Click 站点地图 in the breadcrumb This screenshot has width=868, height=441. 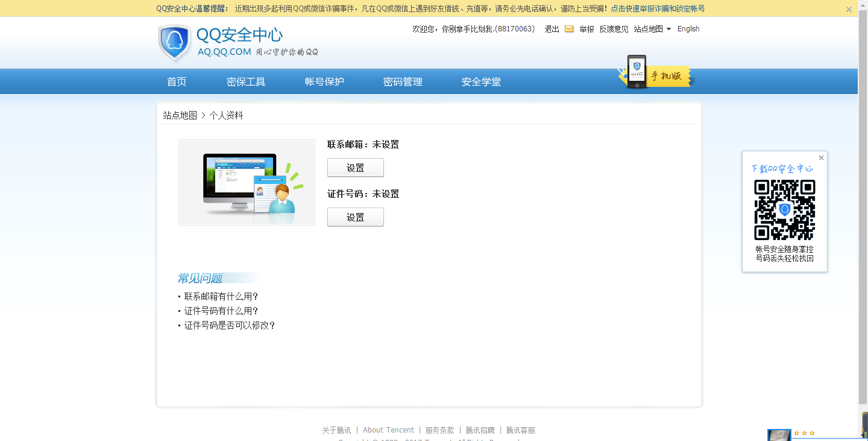point(180,115)
